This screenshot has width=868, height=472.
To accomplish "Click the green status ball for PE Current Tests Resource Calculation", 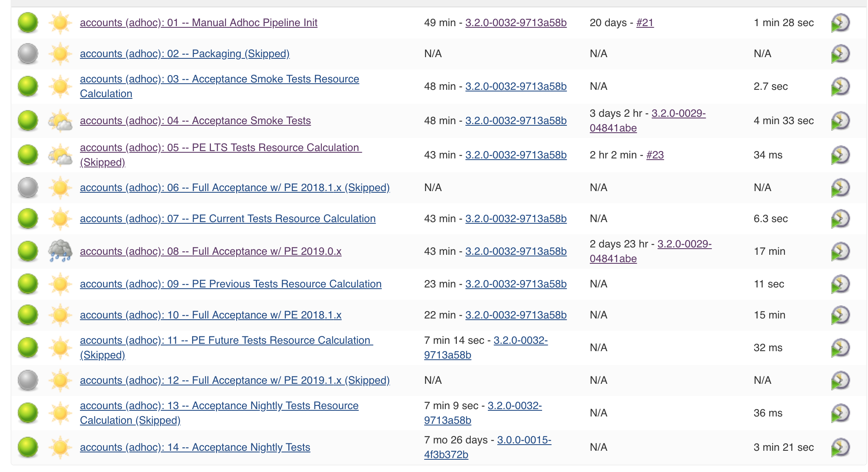I will click(27, 218).
